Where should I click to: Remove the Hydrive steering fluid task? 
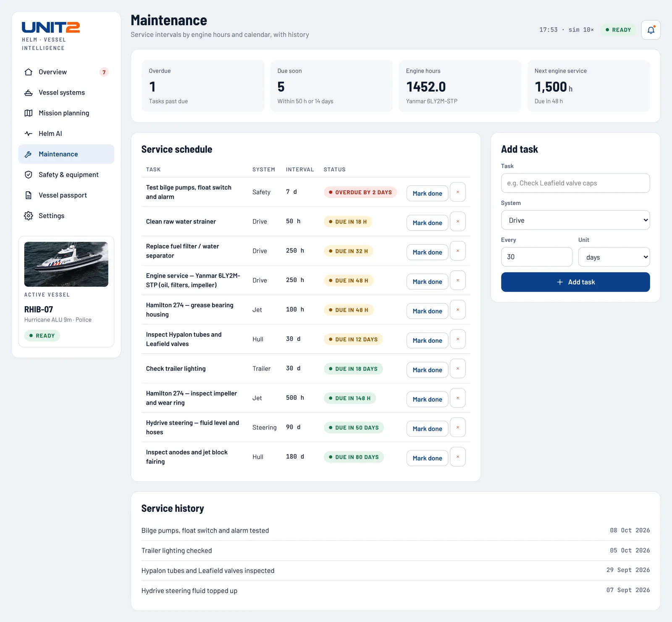[457, 427]
